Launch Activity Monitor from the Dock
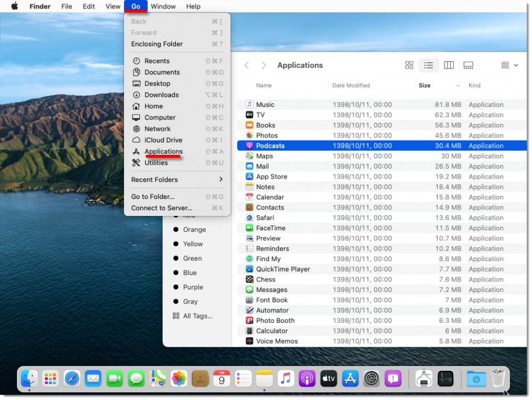 click(445, 379)
